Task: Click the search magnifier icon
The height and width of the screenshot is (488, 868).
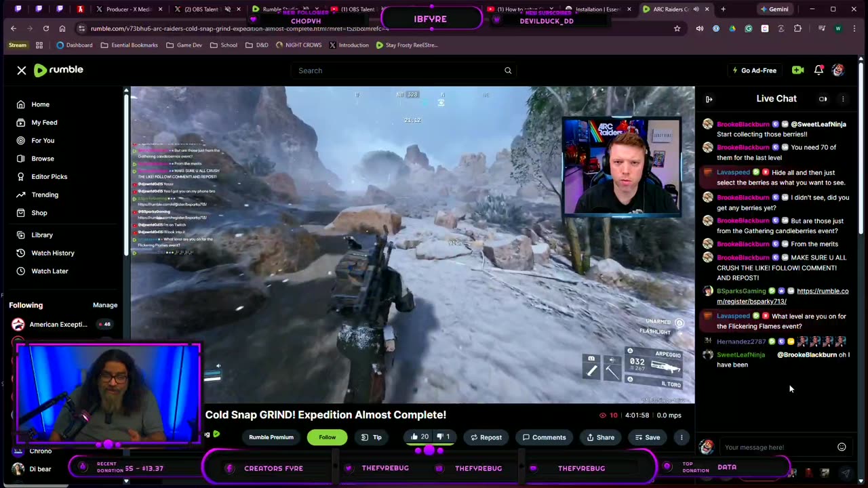Action: pos(508,70)
